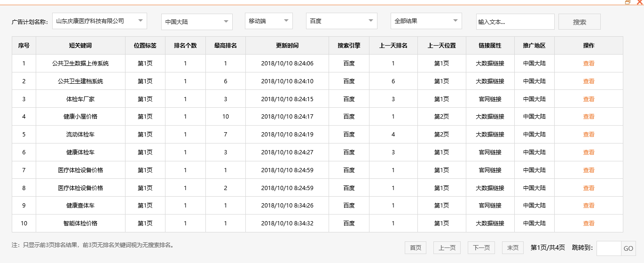Click timestamp 2018/10/10 8:24:06
The height and width of the screenshot is (263, 644).
point(287,64)
